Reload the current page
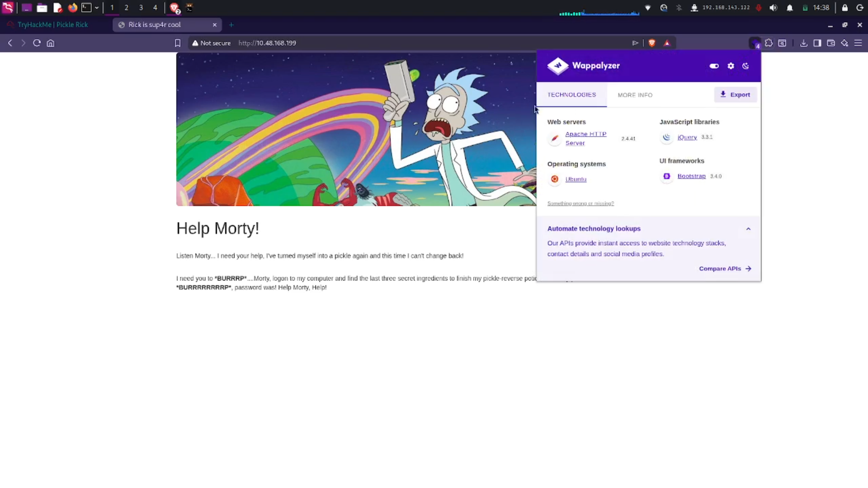 tap(37, 43)
